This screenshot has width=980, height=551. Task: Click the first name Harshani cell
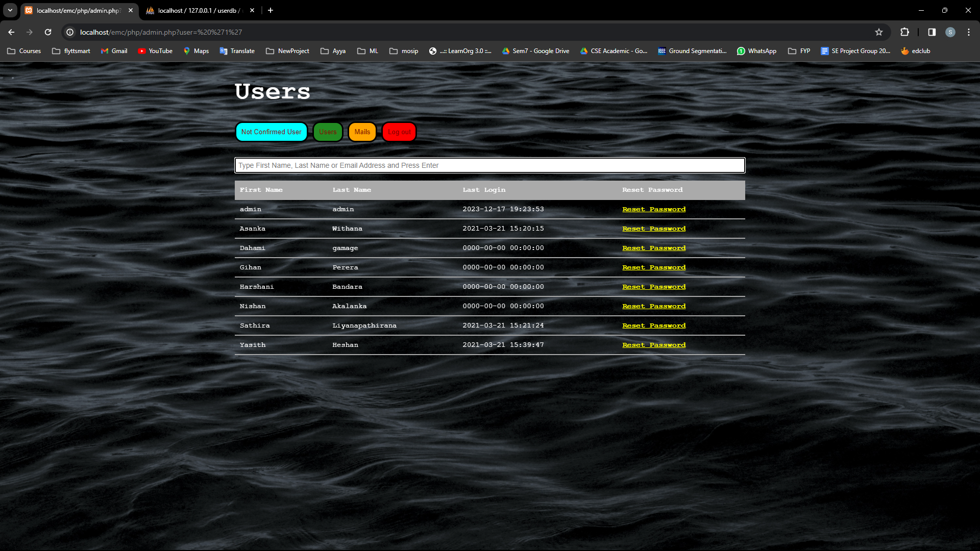click(x=257, y=287)
